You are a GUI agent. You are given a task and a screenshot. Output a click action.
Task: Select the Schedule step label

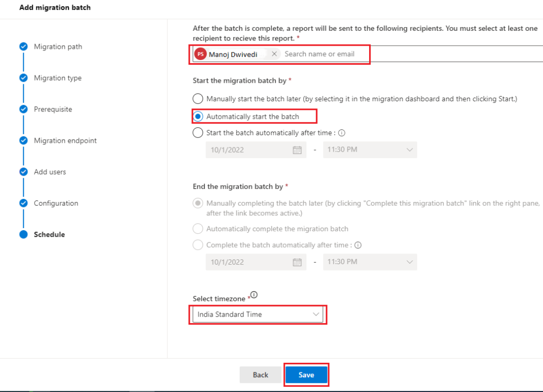pos(49,234)
